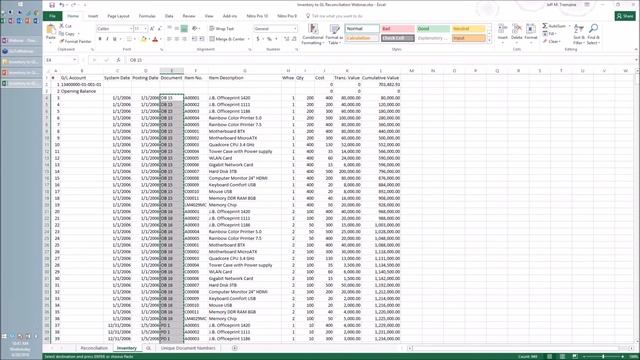Decrease font size with the small A icon

[159, 29]
